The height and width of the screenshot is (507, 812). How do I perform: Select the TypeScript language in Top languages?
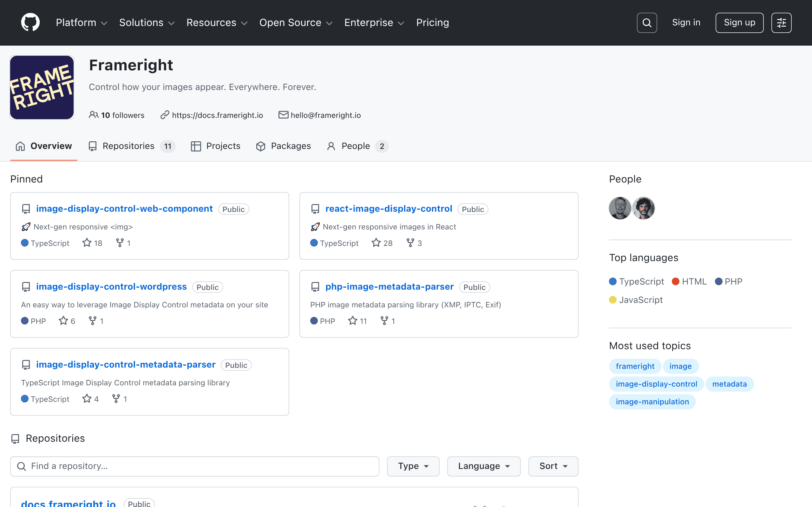[x=636, y=282]
